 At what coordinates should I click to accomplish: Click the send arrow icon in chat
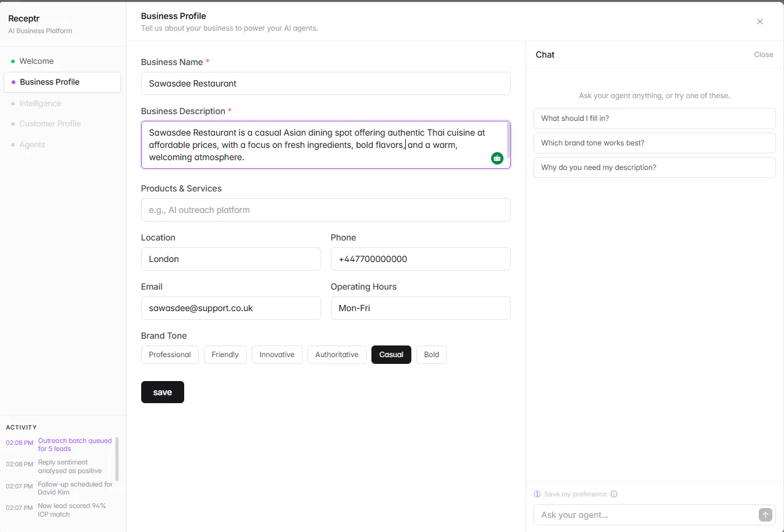[765, 515]
